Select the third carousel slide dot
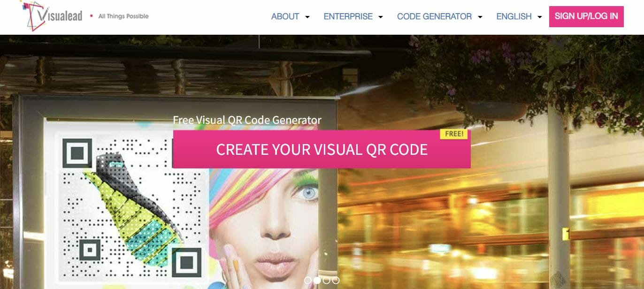This screenshot has width=644, height=289. coord(327,281)
